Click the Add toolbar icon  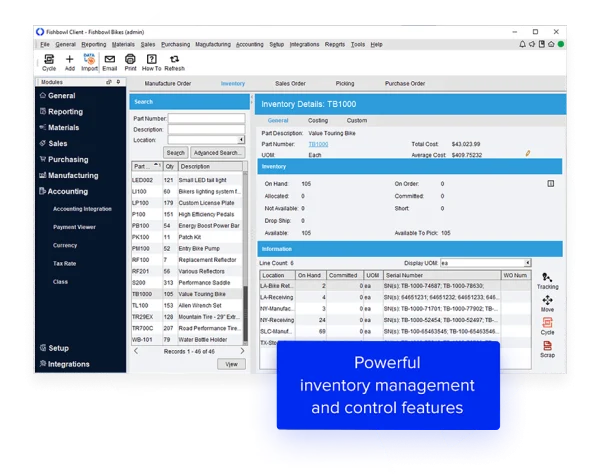[x=69, y=62]
